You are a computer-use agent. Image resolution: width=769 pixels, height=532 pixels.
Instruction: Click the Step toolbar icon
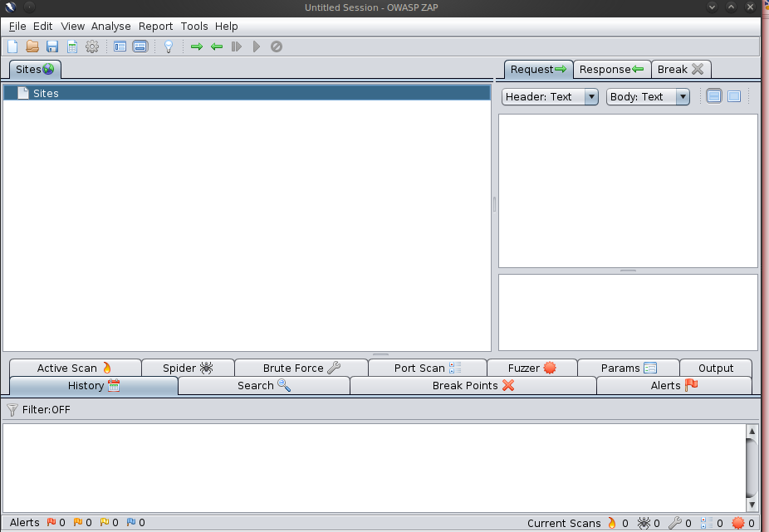click(237, 46)
